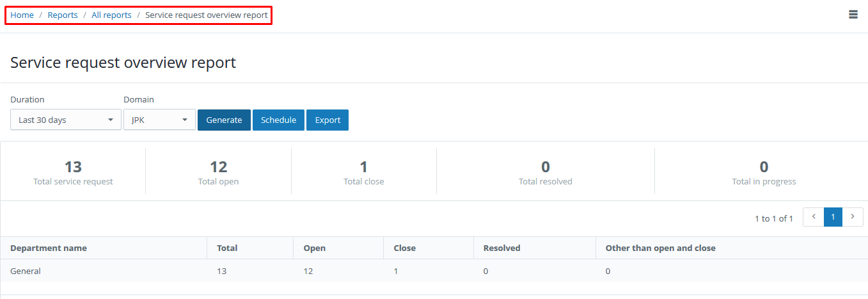868x299 pixels.
Task: Go to next page arrow
Action: click(853, 217)
